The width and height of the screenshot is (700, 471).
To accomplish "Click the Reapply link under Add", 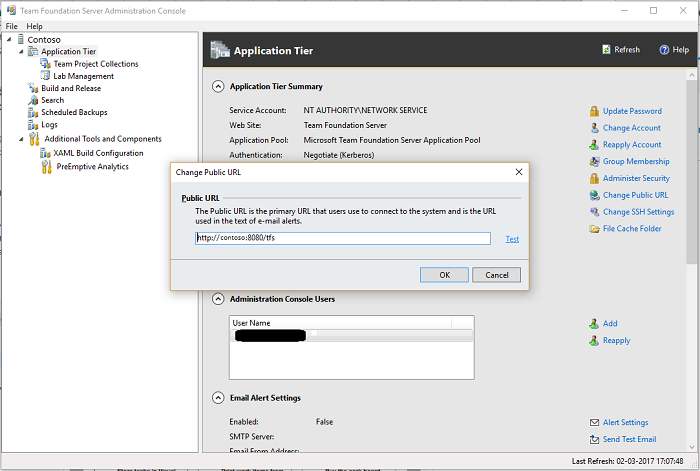I will tap(617, 341).
